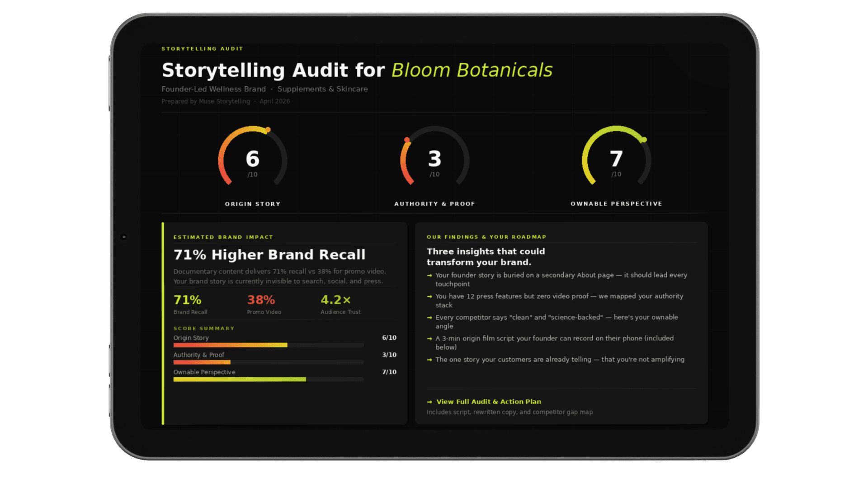868x488 pixels.
Task: Click arrow bullet before origin film script insight
Action: coord(429,338)
